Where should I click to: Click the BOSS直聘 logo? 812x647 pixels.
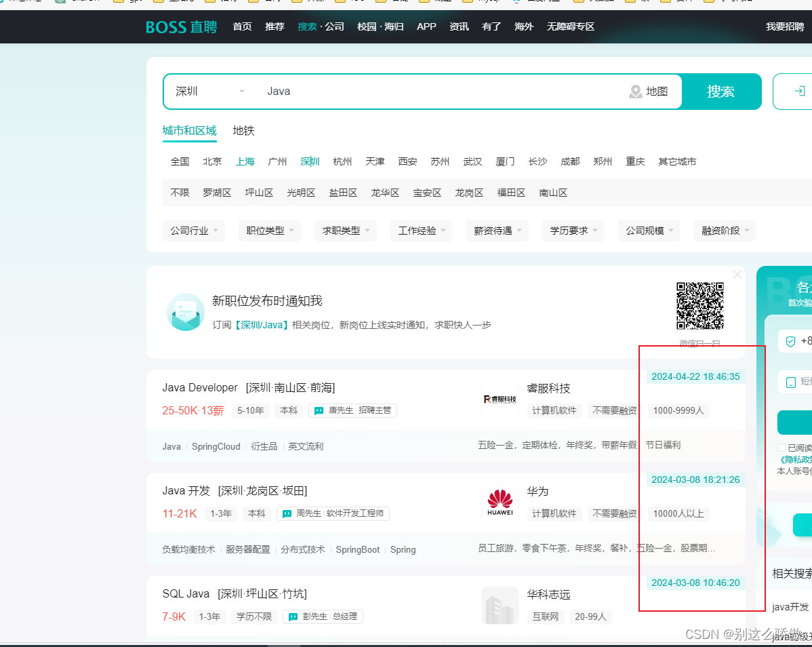coord(180,26)
